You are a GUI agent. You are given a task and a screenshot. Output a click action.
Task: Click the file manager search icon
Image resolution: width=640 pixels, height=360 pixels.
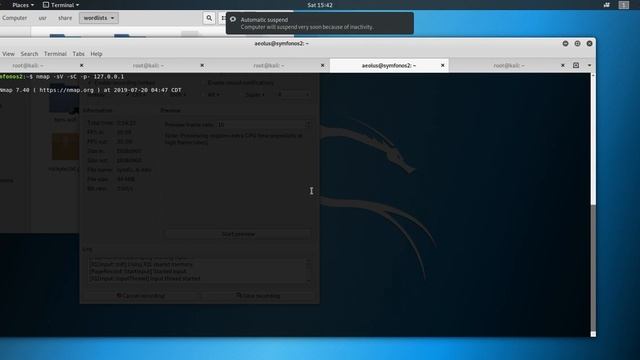[209, 18]
